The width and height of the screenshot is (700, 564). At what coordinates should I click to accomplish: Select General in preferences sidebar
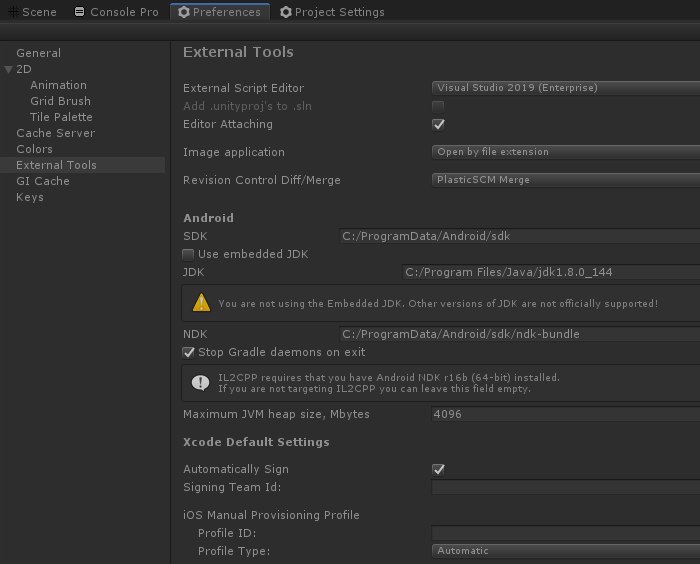pos(38,53)
